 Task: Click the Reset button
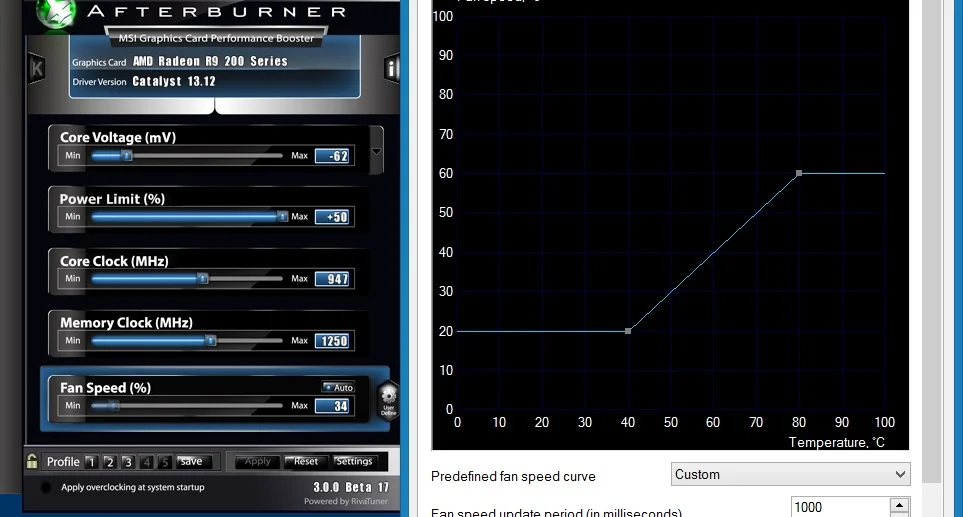click(x=305, y=461)
